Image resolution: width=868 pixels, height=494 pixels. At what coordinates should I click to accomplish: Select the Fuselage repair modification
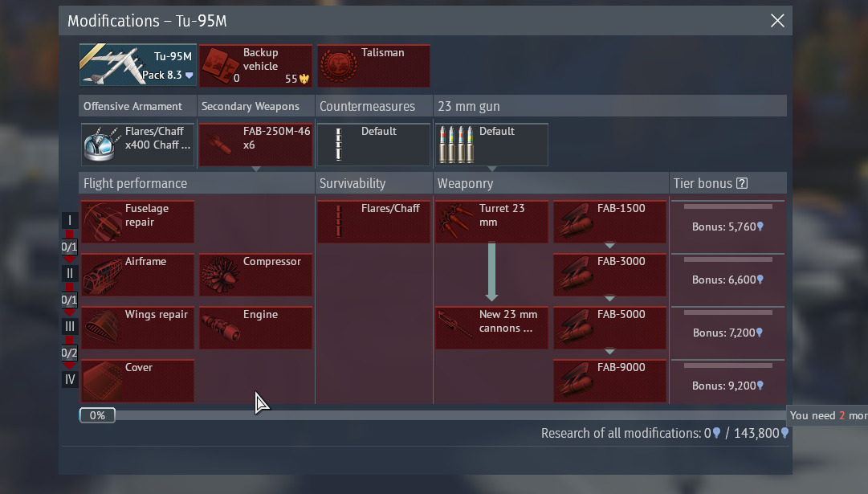137,222
